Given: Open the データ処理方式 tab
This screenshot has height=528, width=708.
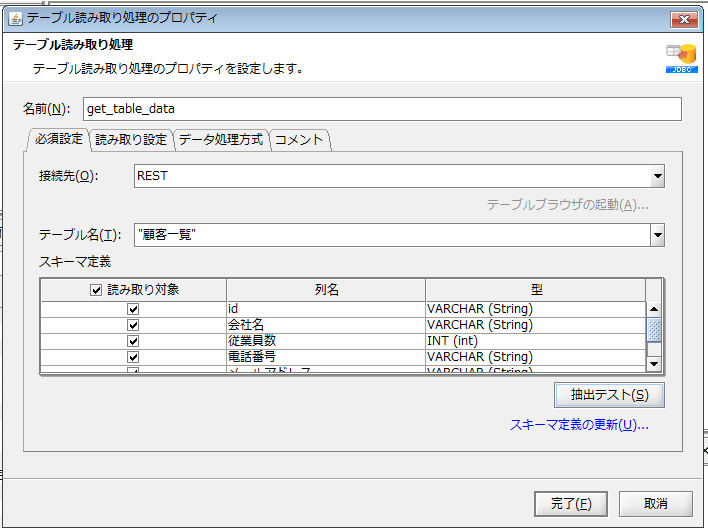Looking at the screenshot, I should [221, 140].
